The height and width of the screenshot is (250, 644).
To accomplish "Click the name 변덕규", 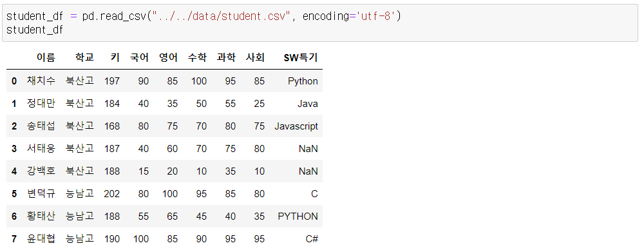I will point(41,194).
